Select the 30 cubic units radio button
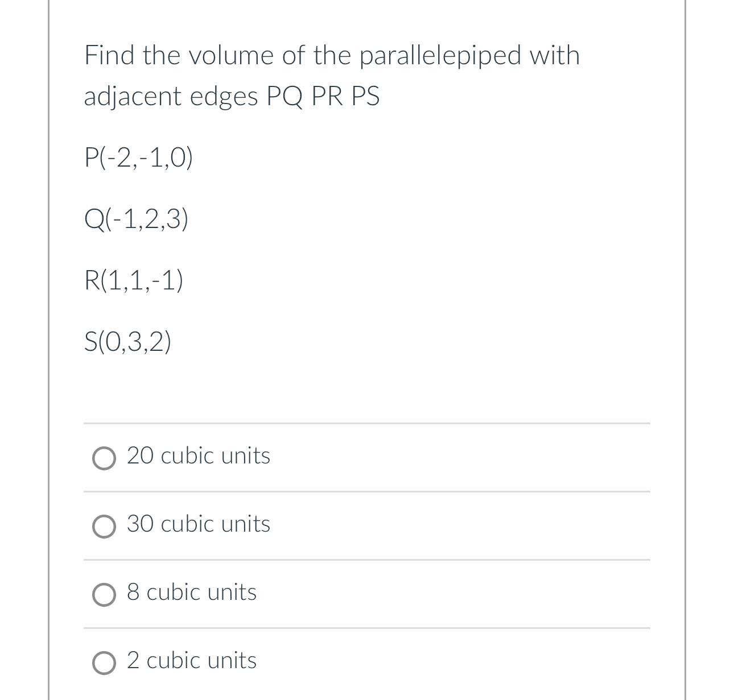 click(x=104, y=527)
